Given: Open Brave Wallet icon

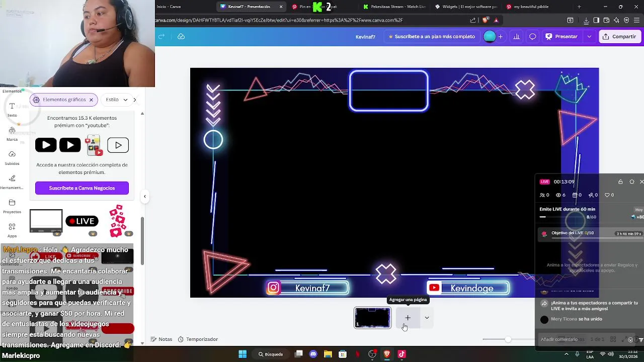Looking at the screenshot, I should pos(606,20).
